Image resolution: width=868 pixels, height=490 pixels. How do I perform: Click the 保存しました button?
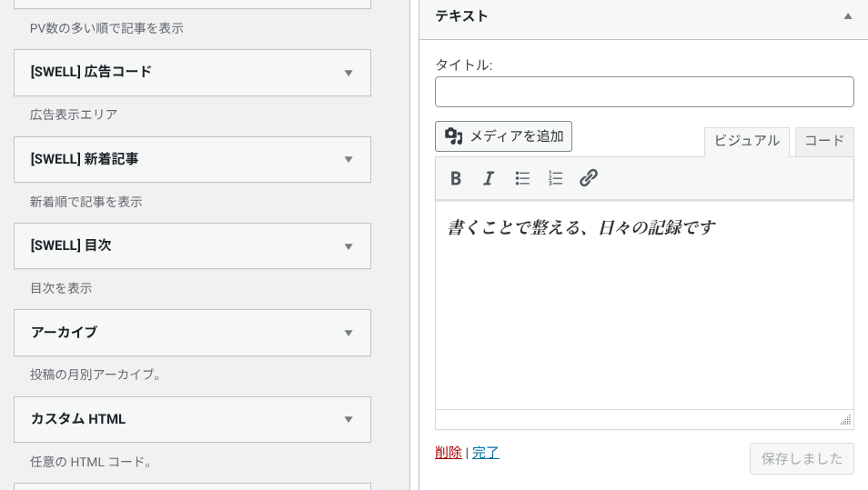click(802, 459)
